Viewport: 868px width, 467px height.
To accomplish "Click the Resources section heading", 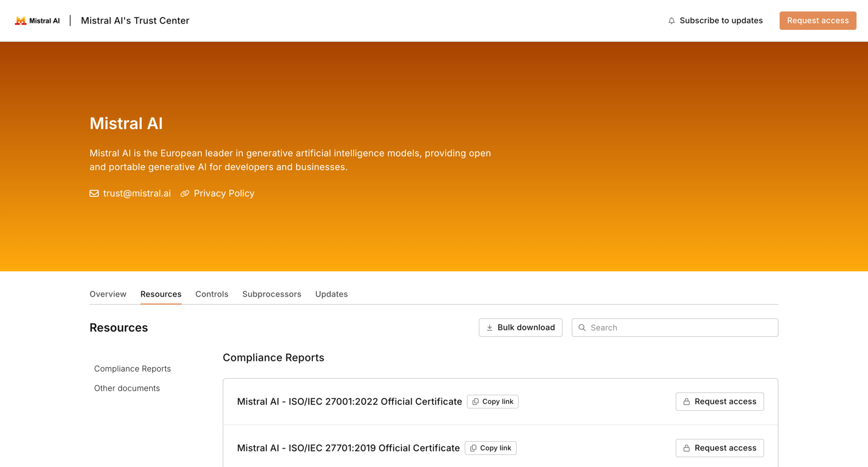I will (119, 328).
